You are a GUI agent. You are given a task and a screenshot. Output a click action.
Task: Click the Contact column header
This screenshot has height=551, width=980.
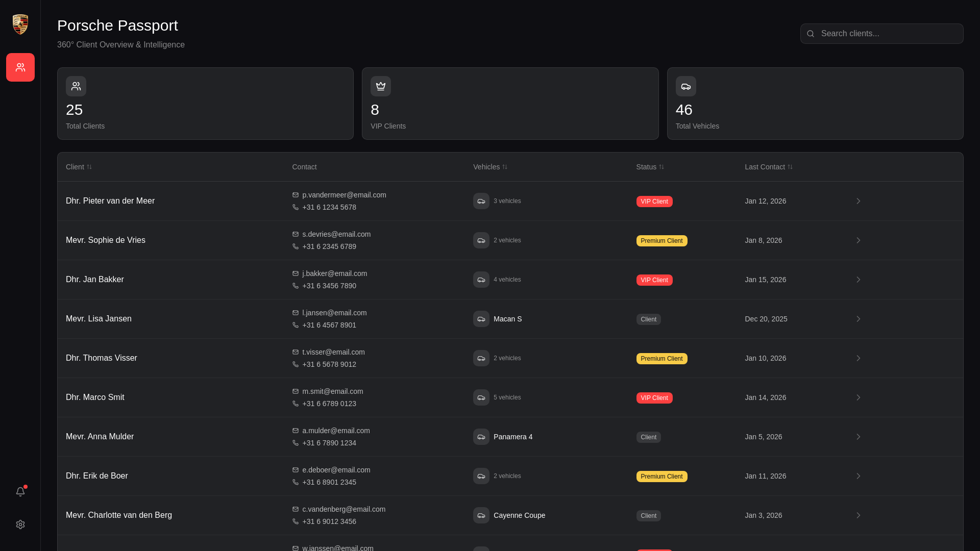point(304,167)
